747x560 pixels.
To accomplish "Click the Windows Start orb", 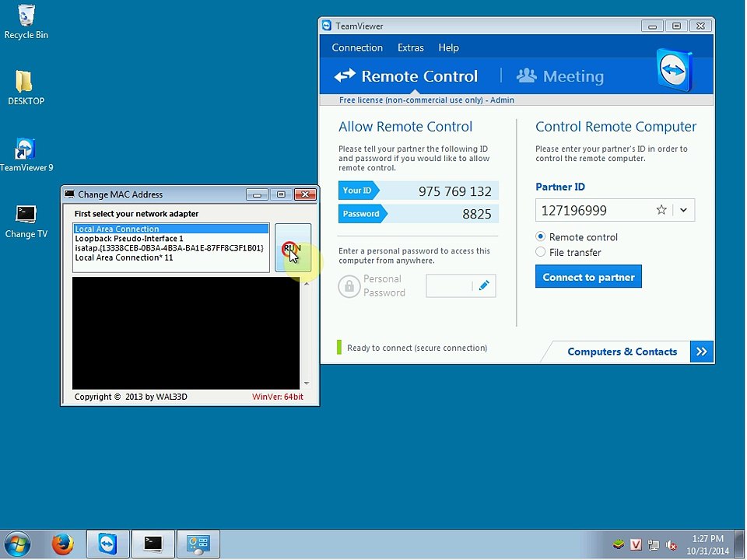I will tap(17, 544).
